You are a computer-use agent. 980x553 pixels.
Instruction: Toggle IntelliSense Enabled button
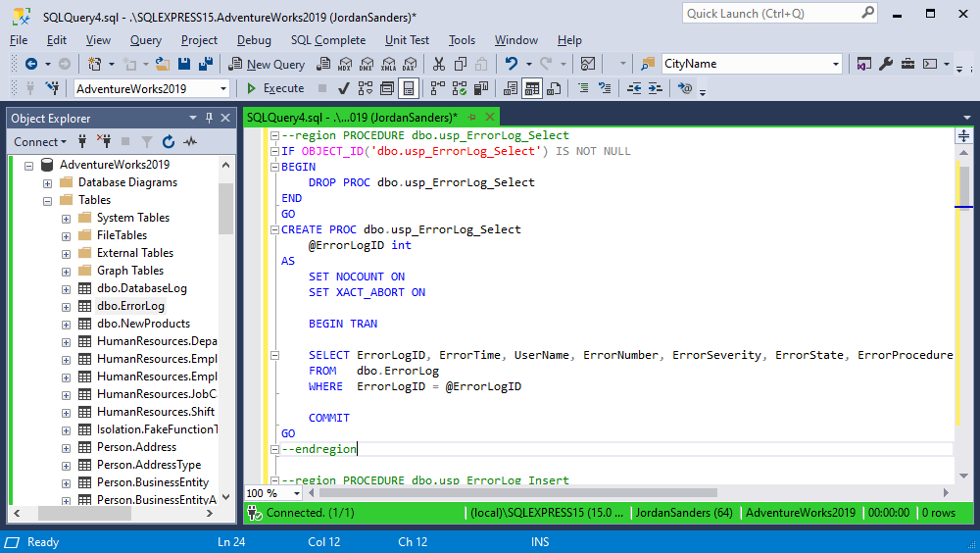click(x=408, y=89)
